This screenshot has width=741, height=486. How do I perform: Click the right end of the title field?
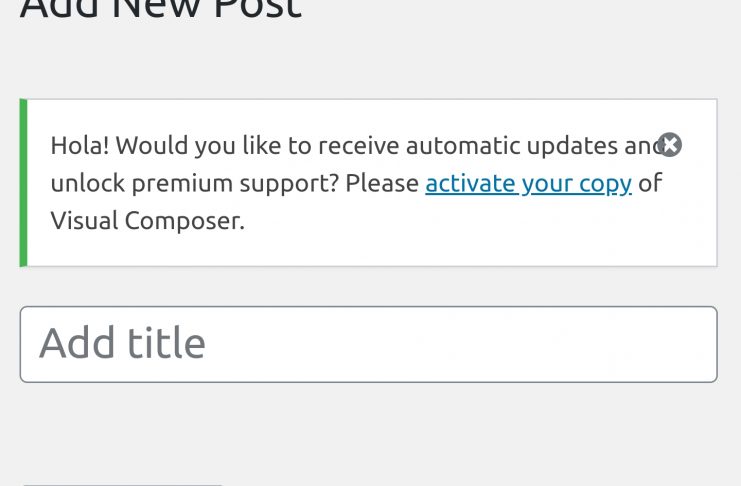tap(690, 344)
